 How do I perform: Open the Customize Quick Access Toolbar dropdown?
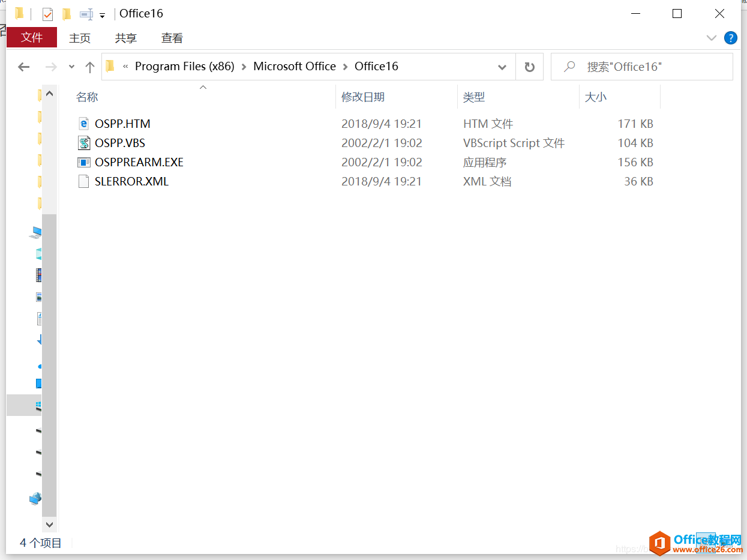pyautogui.click(x=102, y=15)
